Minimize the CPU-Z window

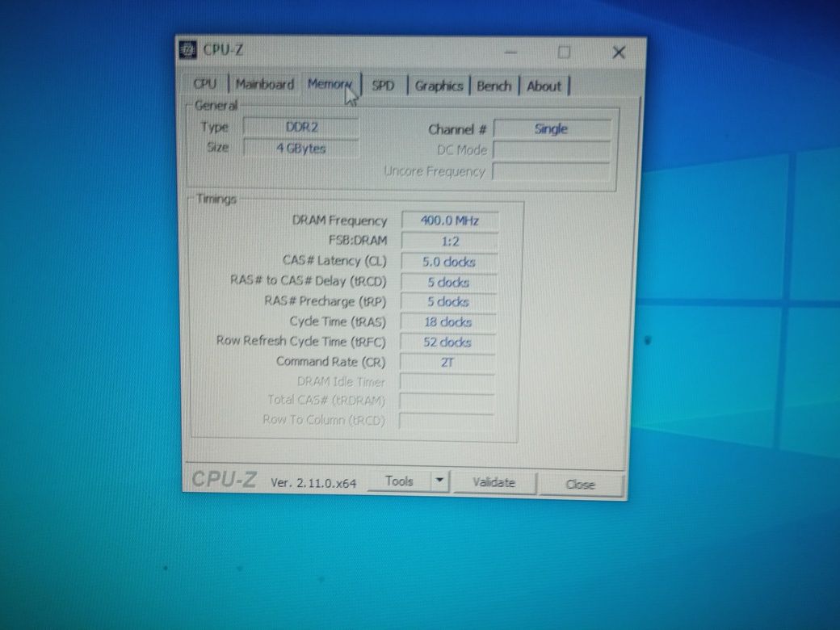click(511, 52)
